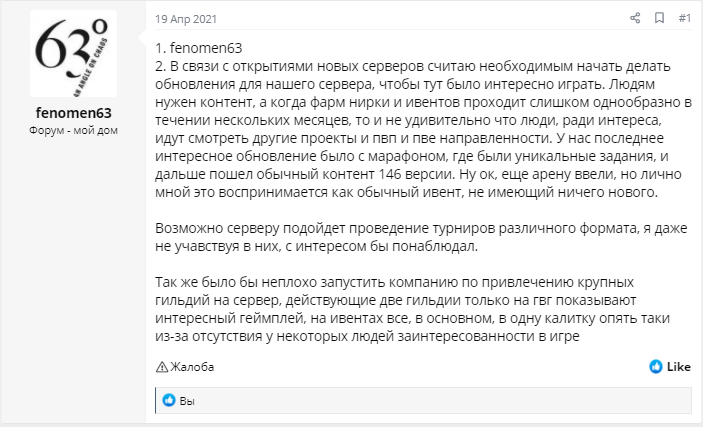This screenshot has width=703, height=427.
Task: Open the 63° avatar image
Action: (x=73, y=53)
